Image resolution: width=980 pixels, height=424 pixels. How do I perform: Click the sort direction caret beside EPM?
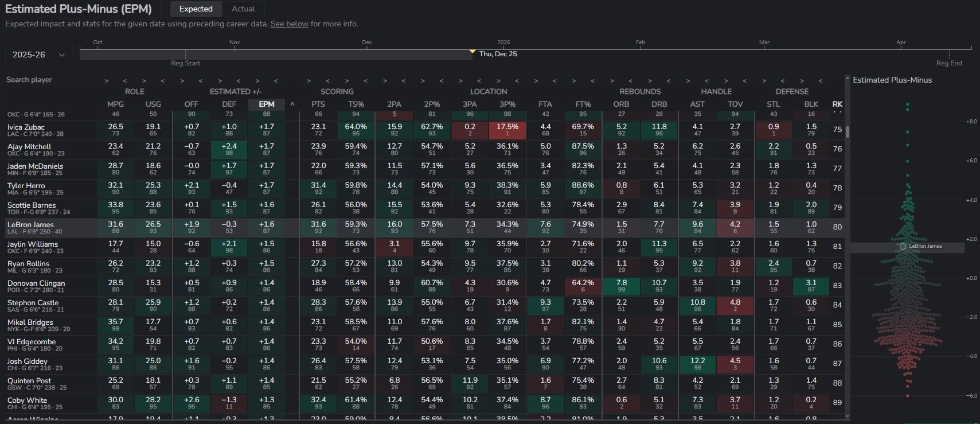[x=292, y=104]
